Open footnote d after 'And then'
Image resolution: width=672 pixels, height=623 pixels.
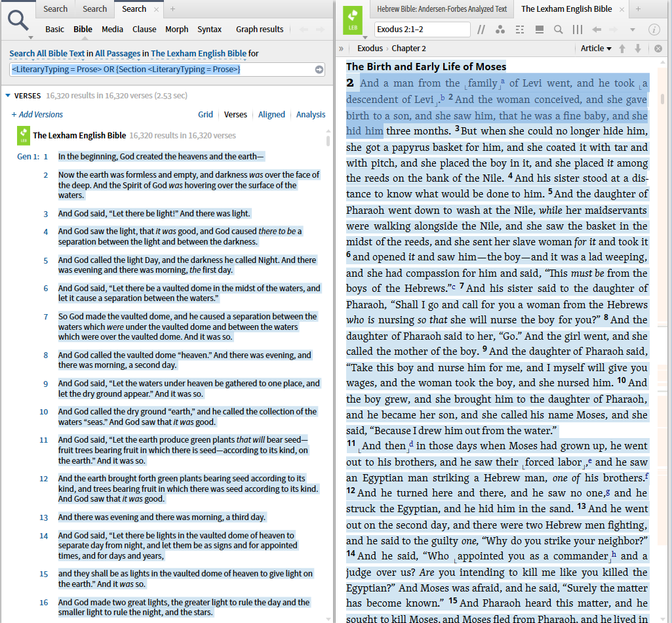[412, 443]
